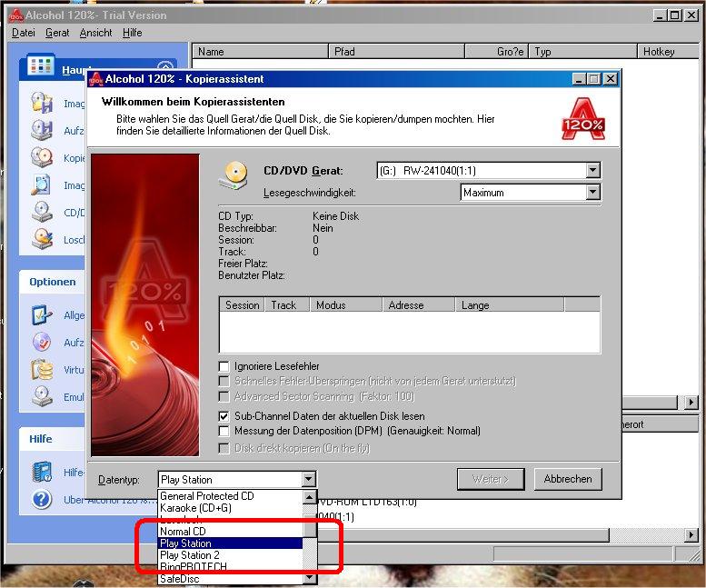The image size is (706, 588).
Task: Click the Modus column header
Action: click(x=346, y=304)
